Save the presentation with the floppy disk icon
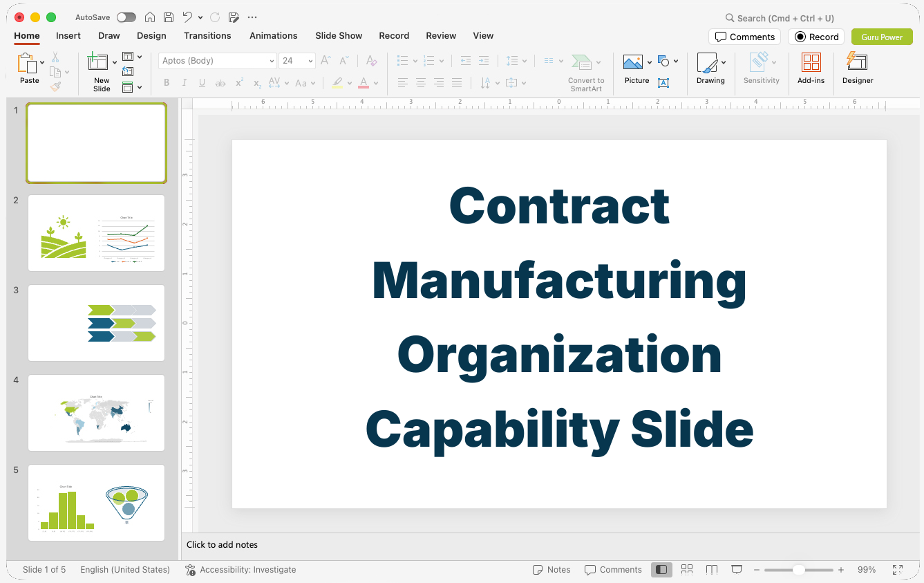 tap(169, 17)
